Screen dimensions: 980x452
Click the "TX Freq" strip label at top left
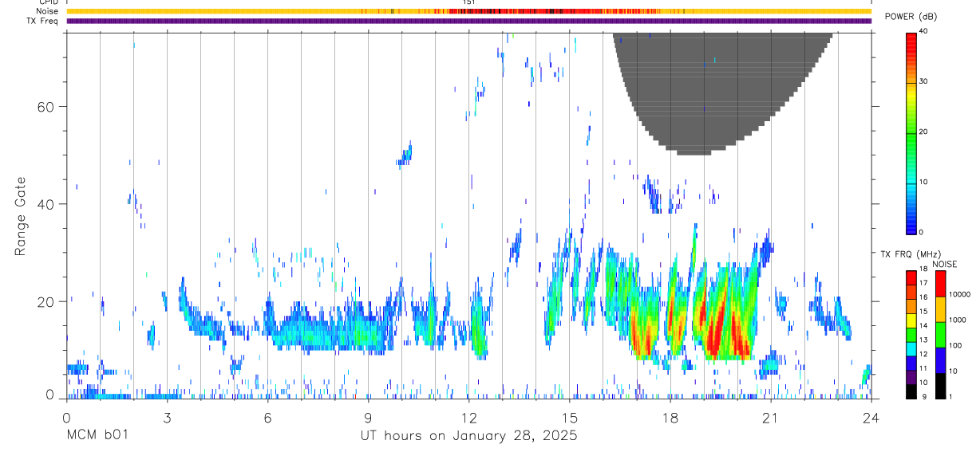[x=43, y=21]
